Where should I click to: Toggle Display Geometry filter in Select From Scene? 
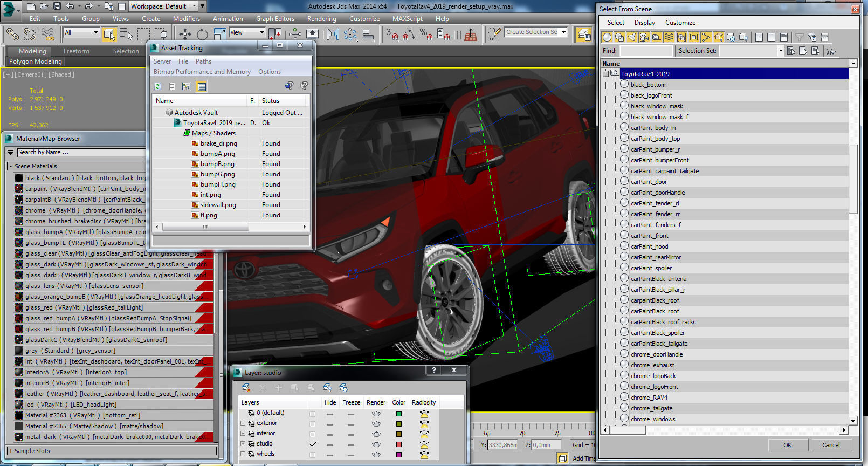coord(607,37)
